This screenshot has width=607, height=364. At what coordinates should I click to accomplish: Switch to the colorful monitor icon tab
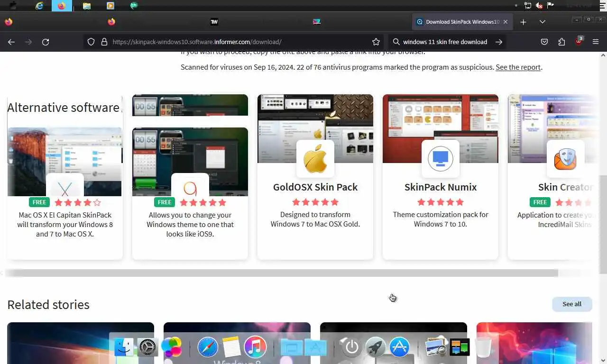pos(317,22)
